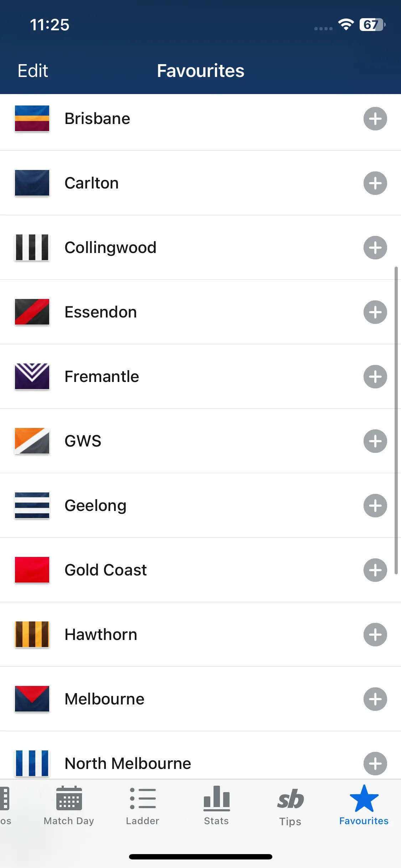Viewport: 401px width, 868px height.
Task: Tap the plus icon for GWS
Action: pos(375,441)
